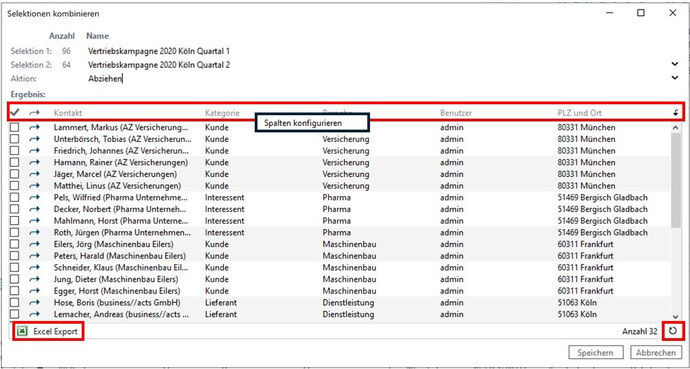This screenshot has height=369, width=690.
Task: Tick checkbox for Unterbörsch, Tobias
Action: (15, 139)
